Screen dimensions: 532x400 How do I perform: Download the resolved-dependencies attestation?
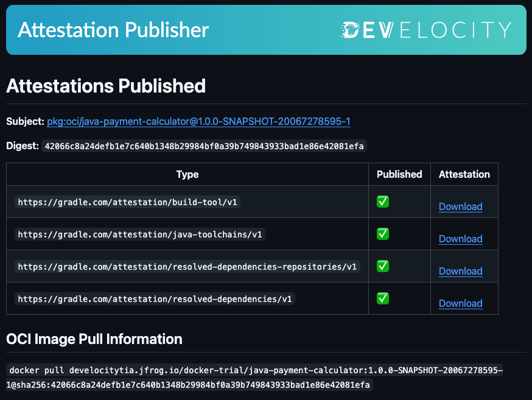(460, 303)
